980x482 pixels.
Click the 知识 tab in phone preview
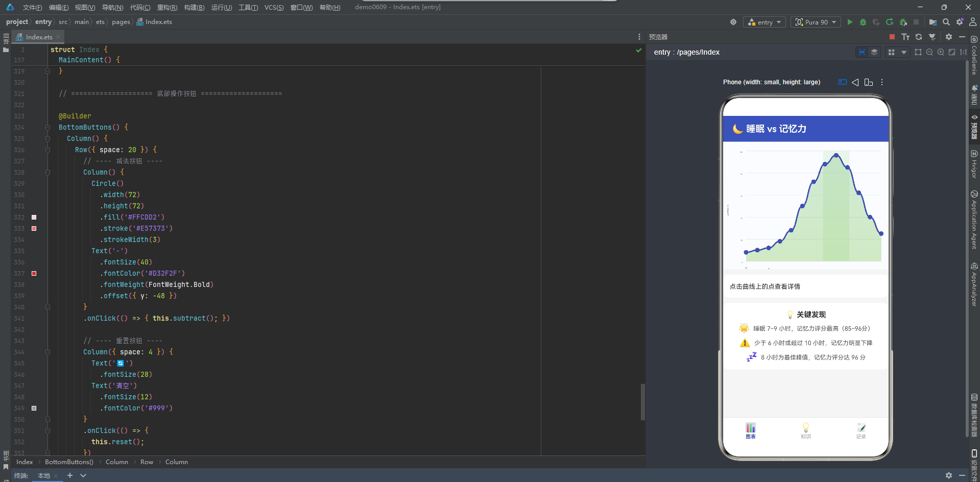805,430
